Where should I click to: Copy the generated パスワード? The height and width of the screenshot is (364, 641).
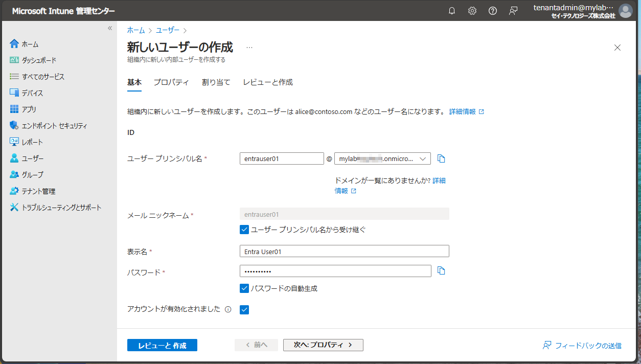pos(441,271)
